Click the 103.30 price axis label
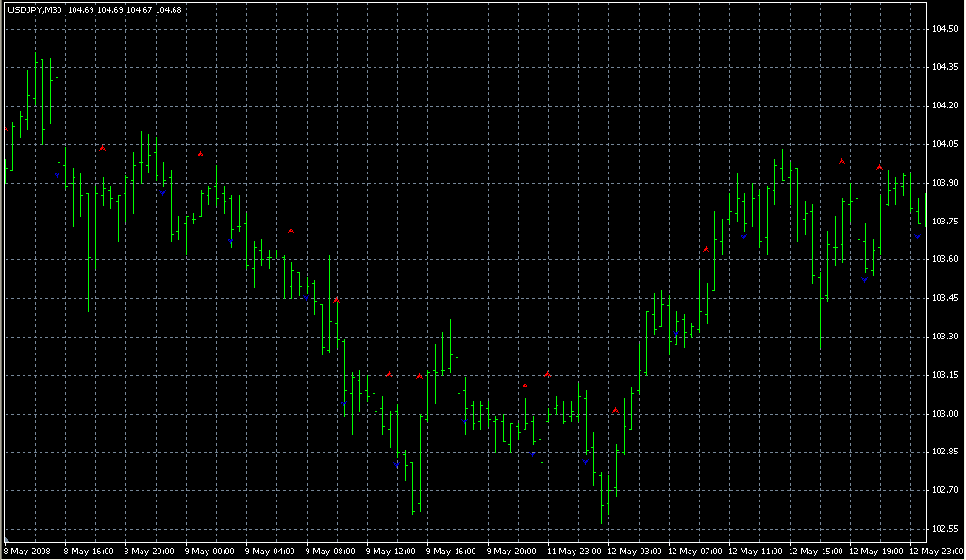The image size is (966, 560). pyautogui.click(x=944, y=337)
